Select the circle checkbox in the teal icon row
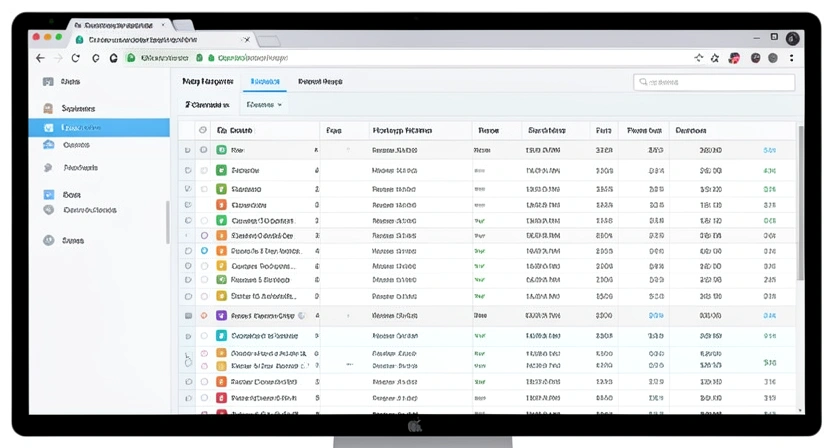This screenshot has width=832, height=448. (x=204, y=335)
